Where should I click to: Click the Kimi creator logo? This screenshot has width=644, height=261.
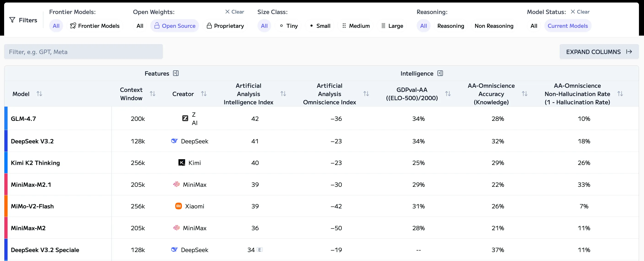pyautogui.click(x=182, y=163)
